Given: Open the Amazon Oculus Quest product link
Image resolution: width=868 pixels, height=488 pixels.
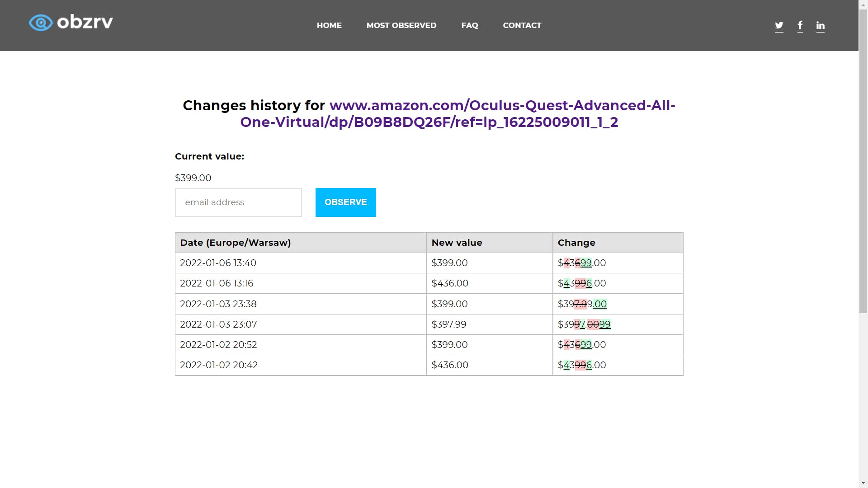Looking at the screenshot, I should point(458,113).
